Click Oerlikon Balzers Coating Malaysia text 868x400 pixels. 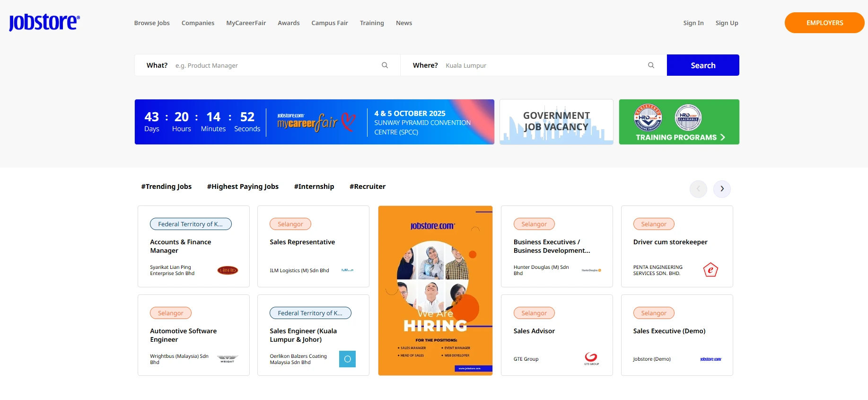click(298, 359)
